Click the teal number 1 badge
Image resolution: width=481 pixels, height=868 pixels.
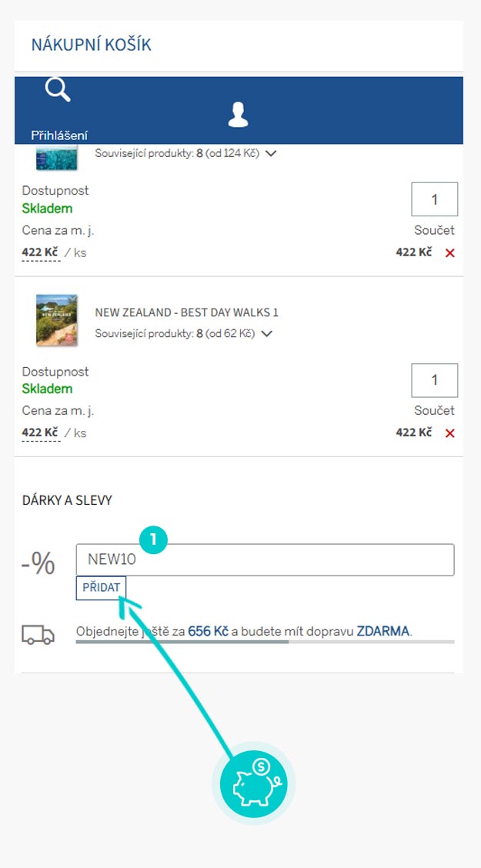(x=153, y=539)
